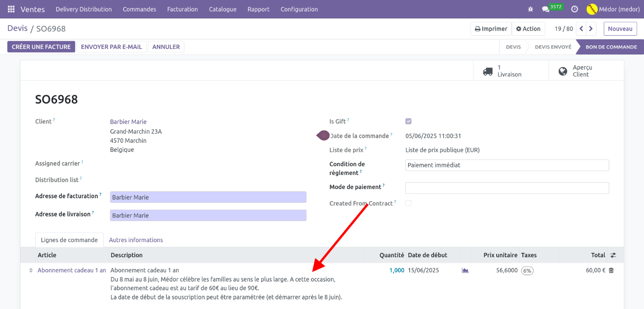Click Liste de prix publique (EUR) value
The height and width of the screenshot is (309, 644).
(442, 150)
